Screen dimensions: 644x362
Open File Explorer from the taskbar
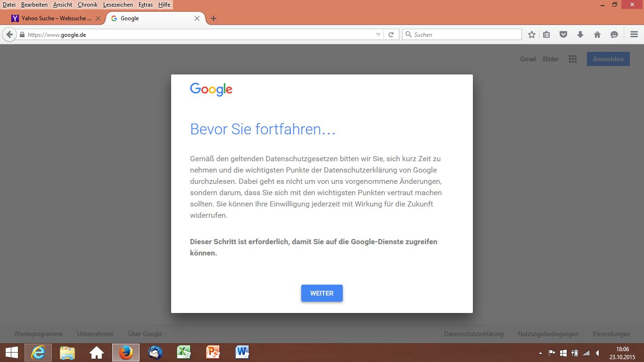click(x=67, y=353)
